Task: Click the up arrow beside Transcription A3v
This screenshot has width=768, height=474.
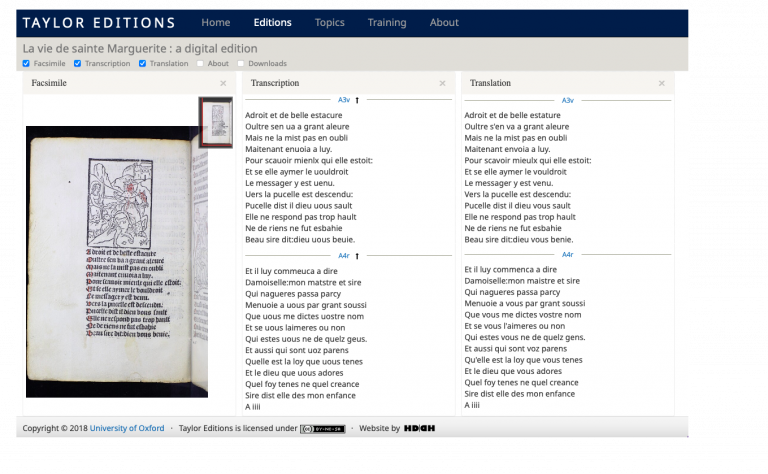Action: pos(357,100)
